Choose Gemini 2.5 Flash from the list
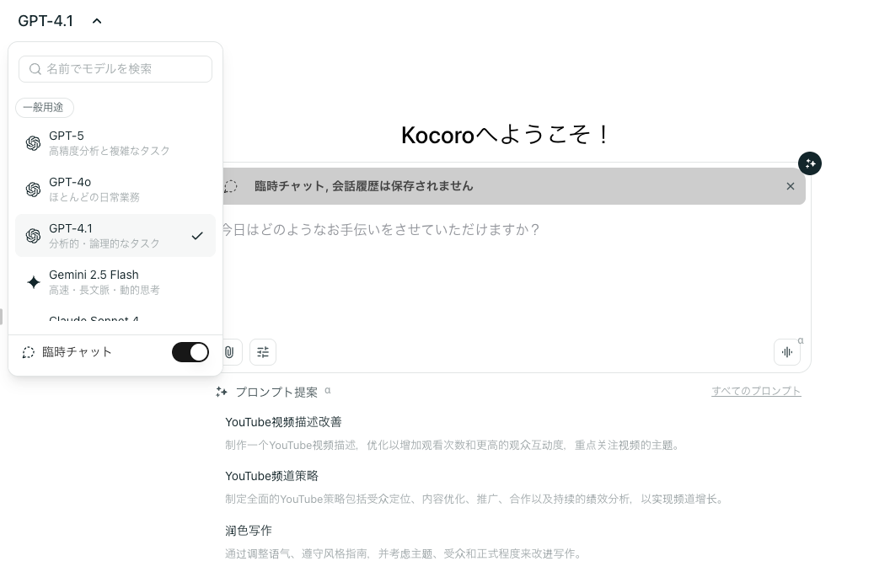This screenshot has height=588, width=890. pyautogui.click(x=115, y=281)
